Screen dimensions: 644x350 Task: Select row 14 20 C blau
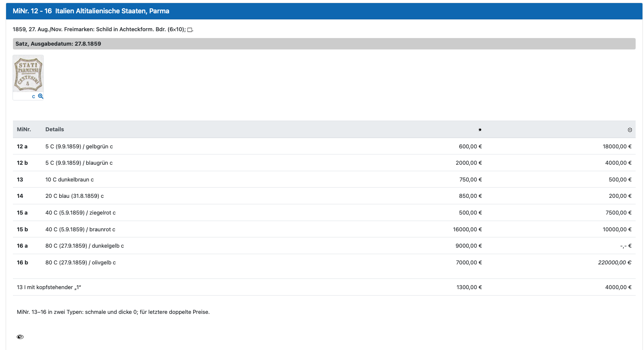(x=75, y=196)
